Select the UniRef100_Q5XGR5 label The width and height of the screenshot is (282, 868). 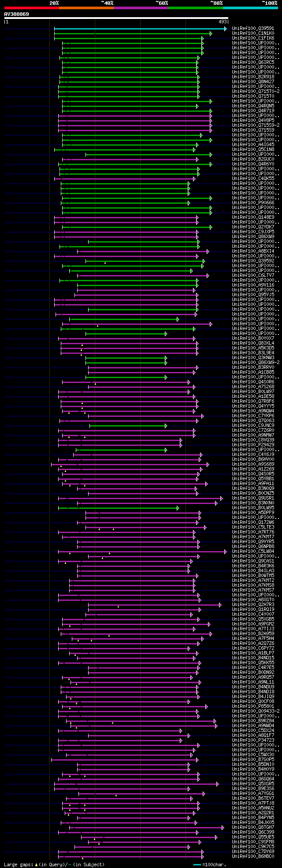[x=253, y=784]
